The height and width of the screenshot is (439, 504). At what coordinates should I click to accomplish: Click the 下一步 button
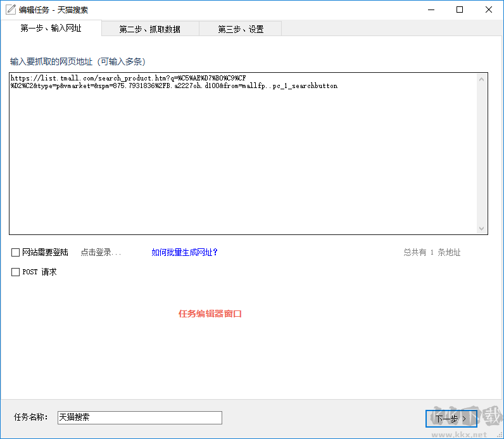[x=451, y=419]
